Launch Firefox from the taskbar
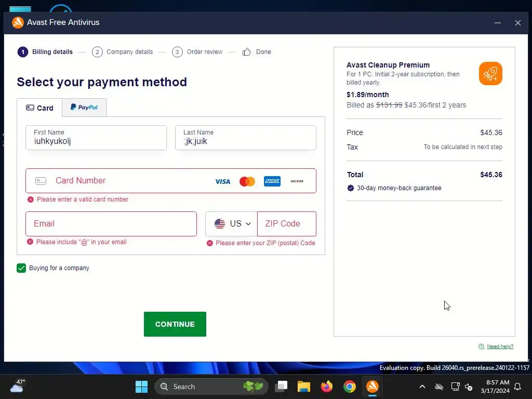 [326, 387]
